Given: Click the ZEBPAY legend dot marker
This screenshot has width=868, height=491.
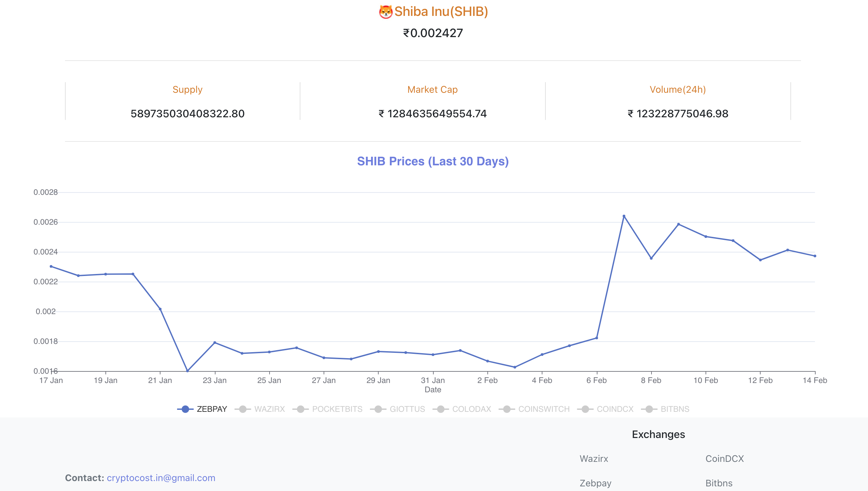Looking at the screenshot, I should click(185, 409).
